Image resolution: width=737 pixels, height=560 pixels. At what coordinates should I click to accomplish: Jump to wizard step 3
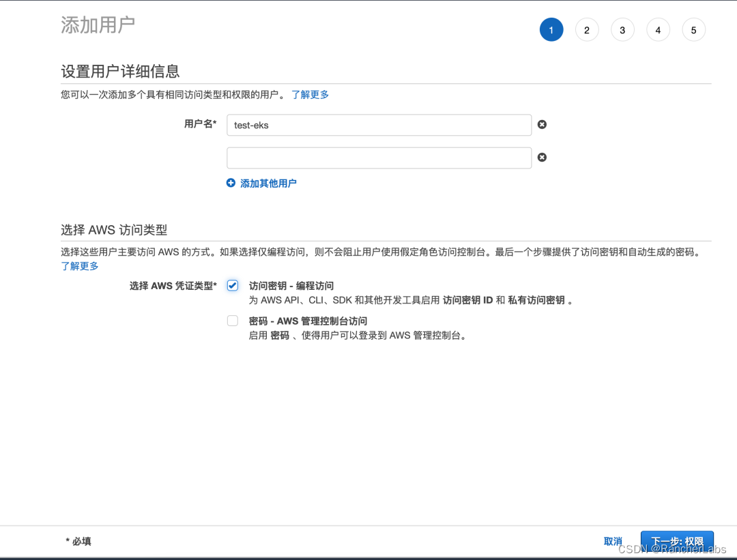click(623, 29)
